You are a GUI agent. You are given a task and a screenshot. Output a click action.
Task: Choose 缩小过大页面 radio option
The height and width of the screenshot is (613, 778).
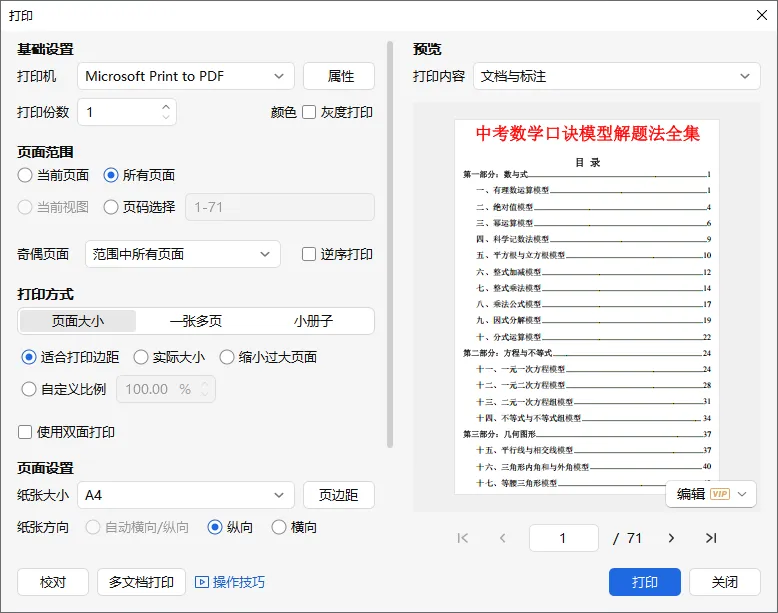pos(227,357)
